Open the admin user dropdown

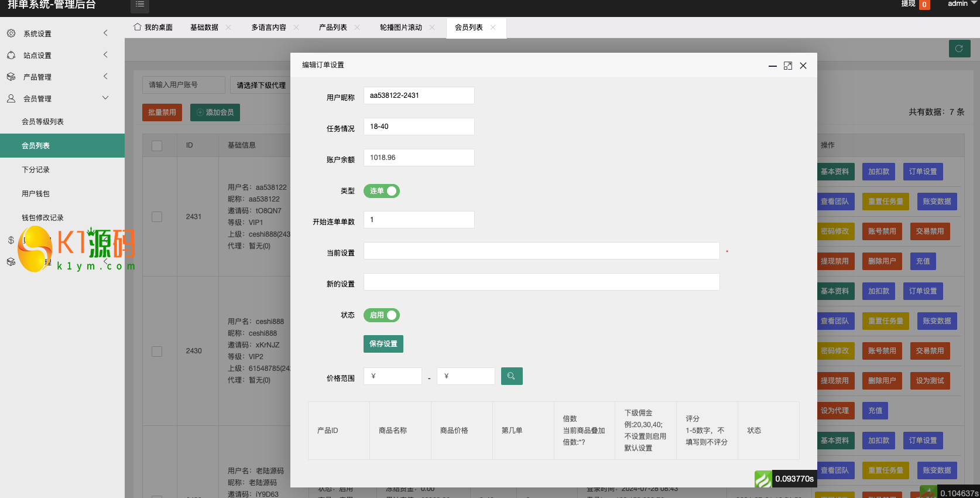(x=961, y=4)
